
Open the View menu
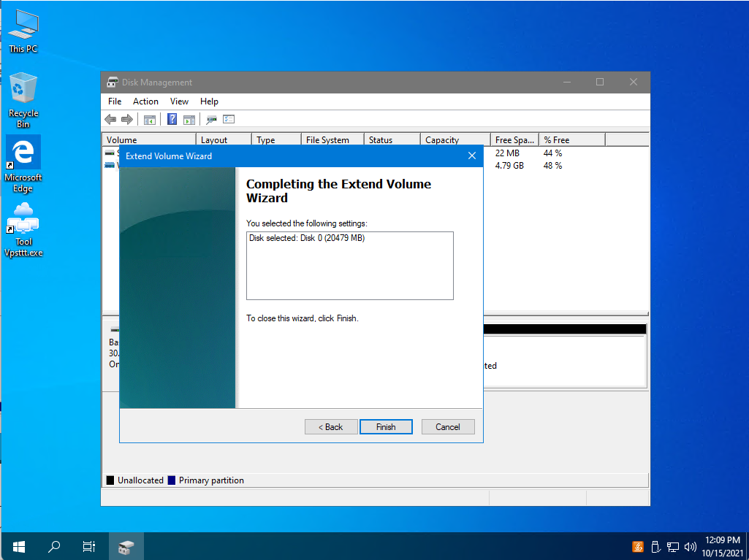pyautogui.click(x=179, y=101)
